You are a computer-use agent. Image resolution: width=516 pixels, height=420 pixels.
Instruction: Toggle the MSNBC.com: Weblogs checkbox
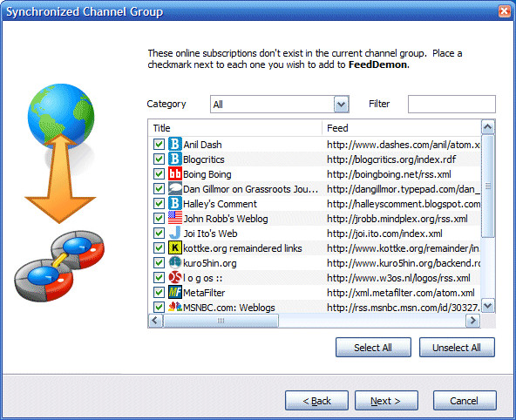point(159,308)
